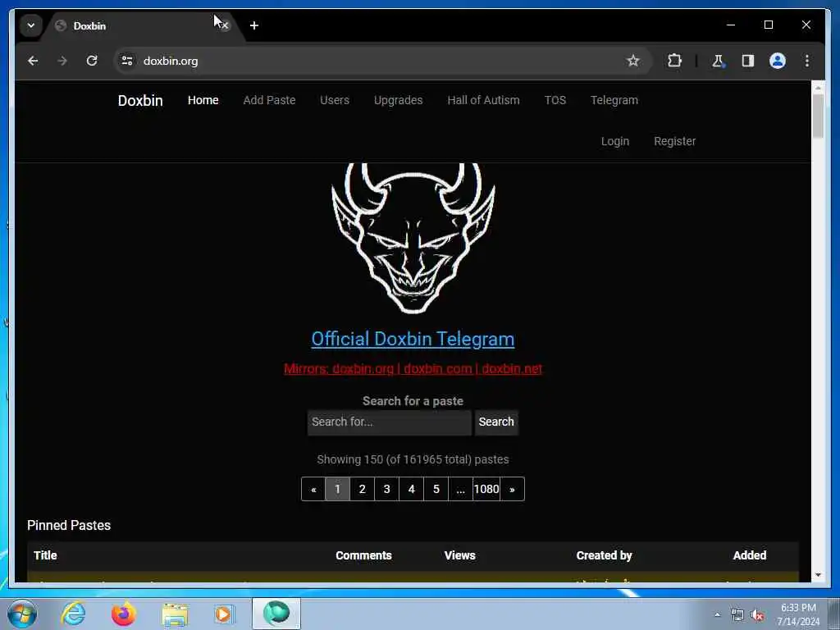Image resolution: width=840 pixels, height=630 pixels.
Task: Go to previous page with « button
Action: click(313, 489)
